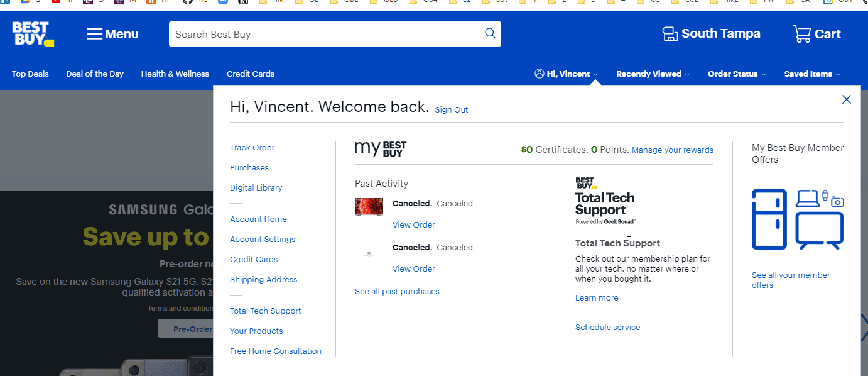This screenshot has height=376, width=868.
Task: Click the second canceled order thumbnail
Action: click(369, 253)
